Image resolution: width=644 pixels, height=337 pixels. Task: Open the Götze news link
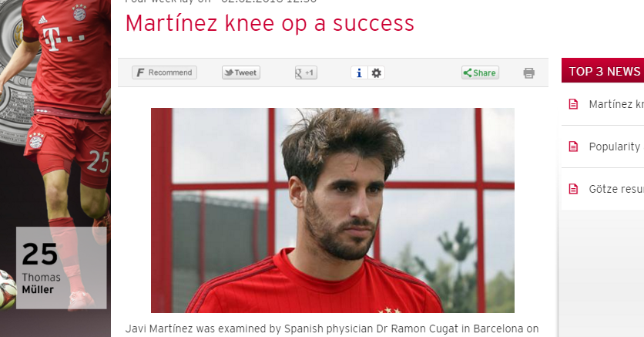click(x=616, y=189)
